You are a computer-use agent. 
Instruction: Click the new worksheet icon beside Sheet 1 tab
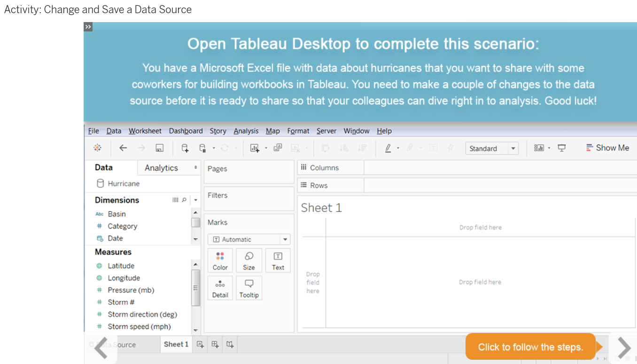point(200,344)
